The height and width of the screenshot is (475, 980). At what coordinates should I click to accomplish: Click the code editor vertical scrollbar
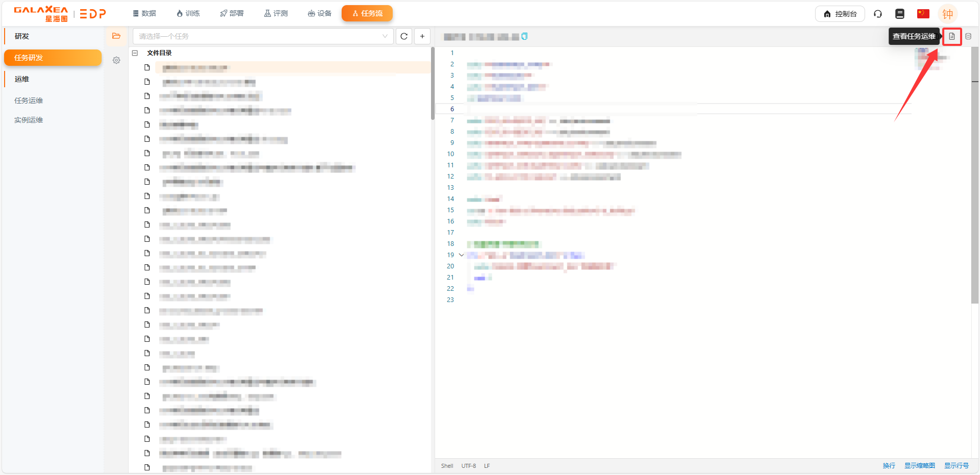point(975,179)
